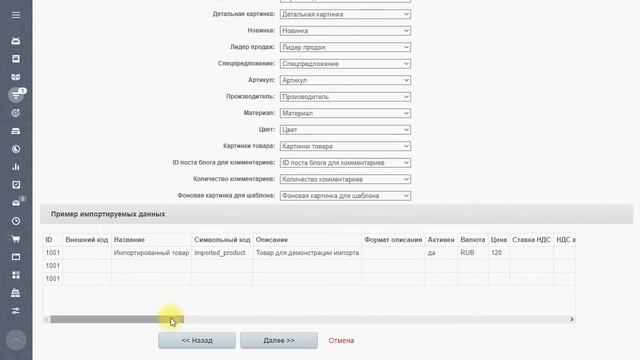Open the bar chart analytics icon
The width and height of the screenshot is (640, 360).
coord(16,167)
